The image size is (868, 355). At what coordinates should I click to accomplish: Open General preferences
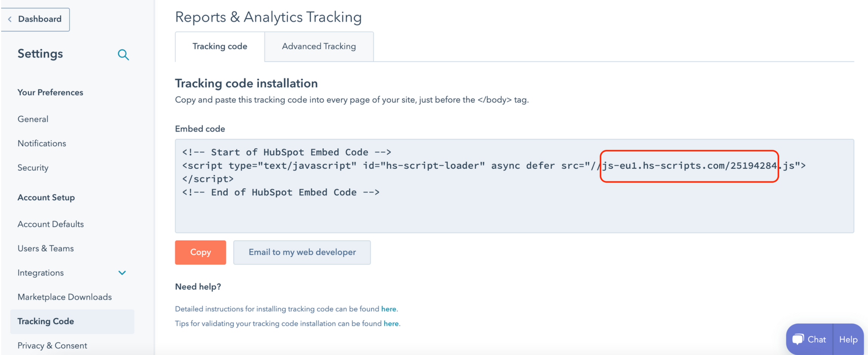pos(33,119)
